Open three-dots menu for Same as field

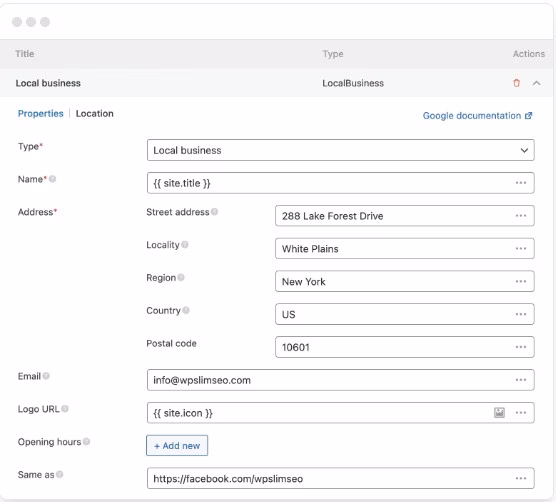(x=521, y=478)
